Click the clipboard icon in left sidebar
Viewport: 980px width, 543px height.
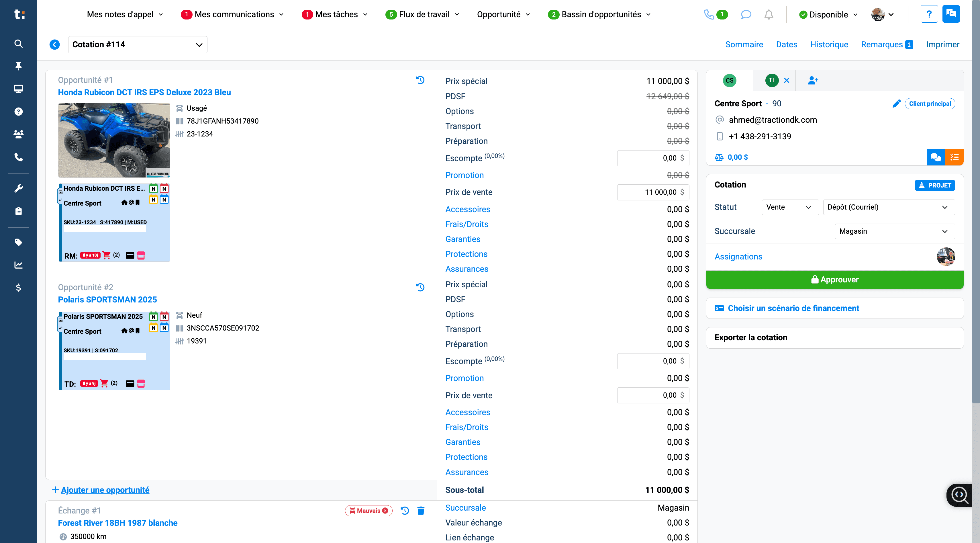[x=18, y=211]
